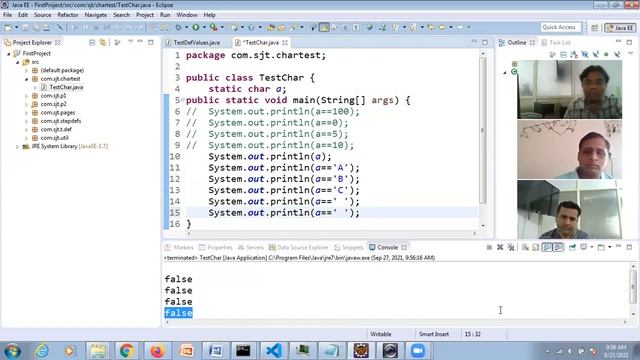Toggle Hide Fields in Outline toolbar
The image size is (640, 360).
tap(585, 54)
